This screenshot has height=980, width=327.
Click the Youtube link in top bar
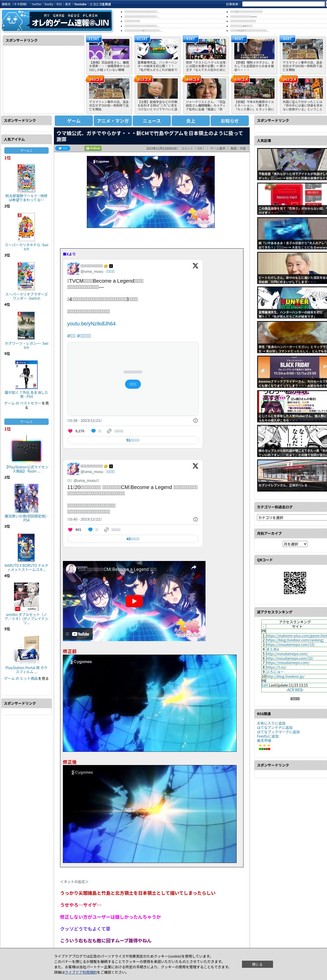point(80,4)
